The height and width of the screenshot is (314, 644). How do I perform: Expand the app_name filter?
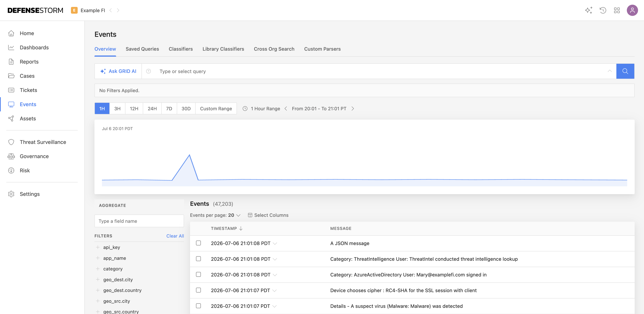pos(98,258)
